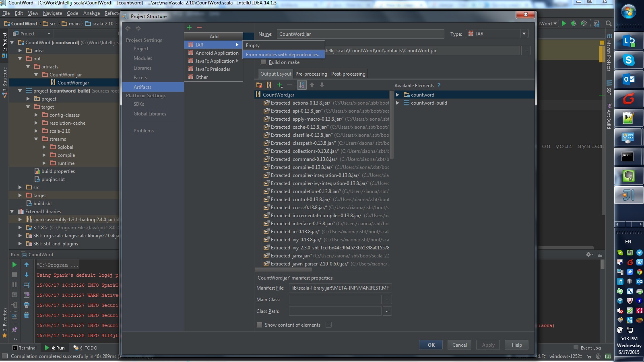Expand the countword-build node in Available Elements

[398, 103]
